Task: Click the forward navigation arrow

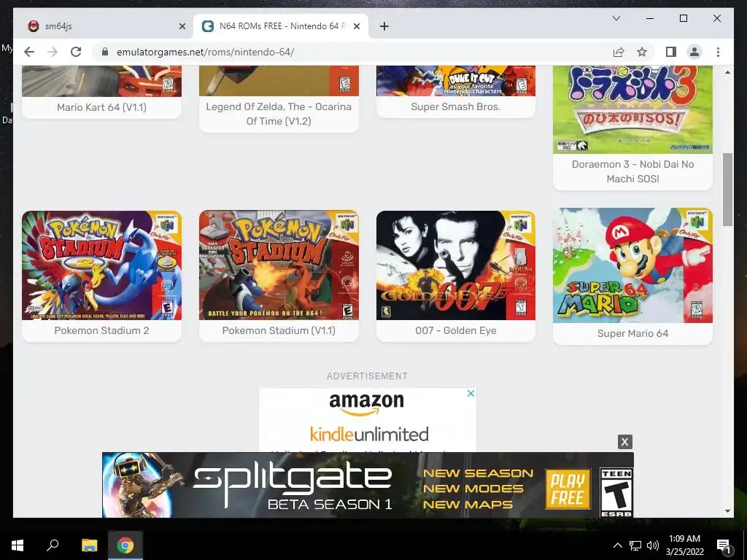Action: pyautogui.click(x=53, y=52)
